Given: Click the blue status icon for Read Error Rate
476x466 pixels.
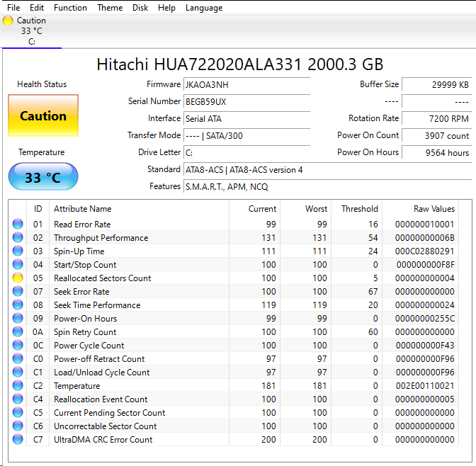Looking at the screenshot, I should [18, 224].
